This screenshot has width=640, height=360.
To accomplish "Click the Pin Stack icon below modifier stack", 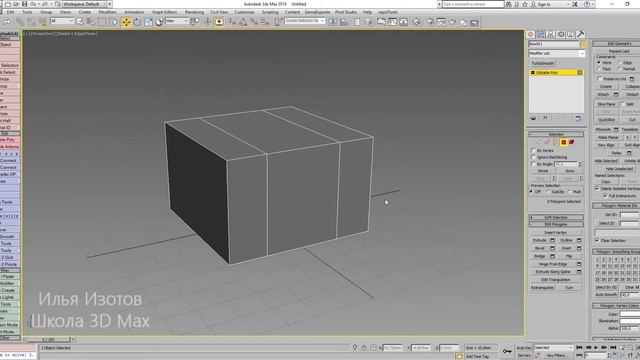I will (x=533, y=118).
